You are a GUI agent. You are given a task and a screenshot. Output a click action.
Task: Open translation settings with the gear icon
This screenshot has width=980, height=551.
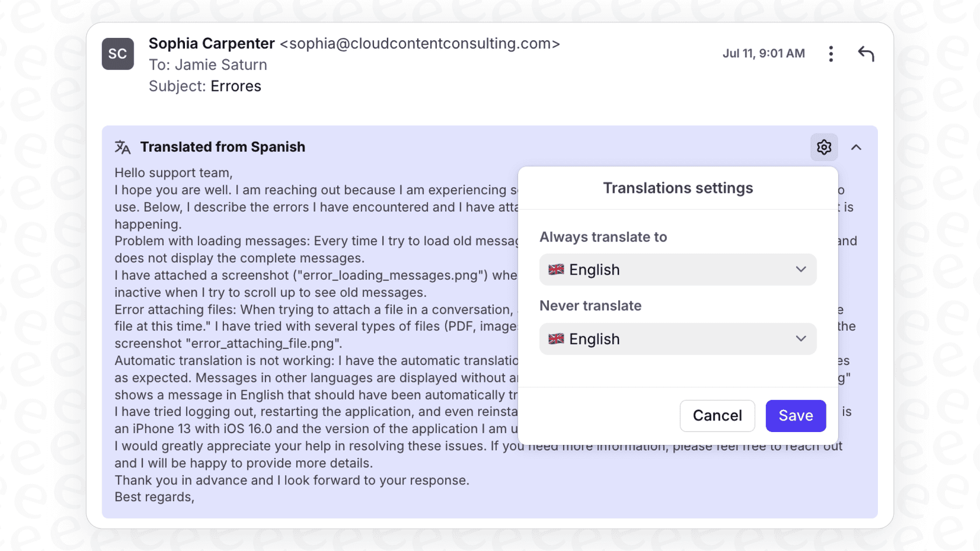[x=824, y=147]
